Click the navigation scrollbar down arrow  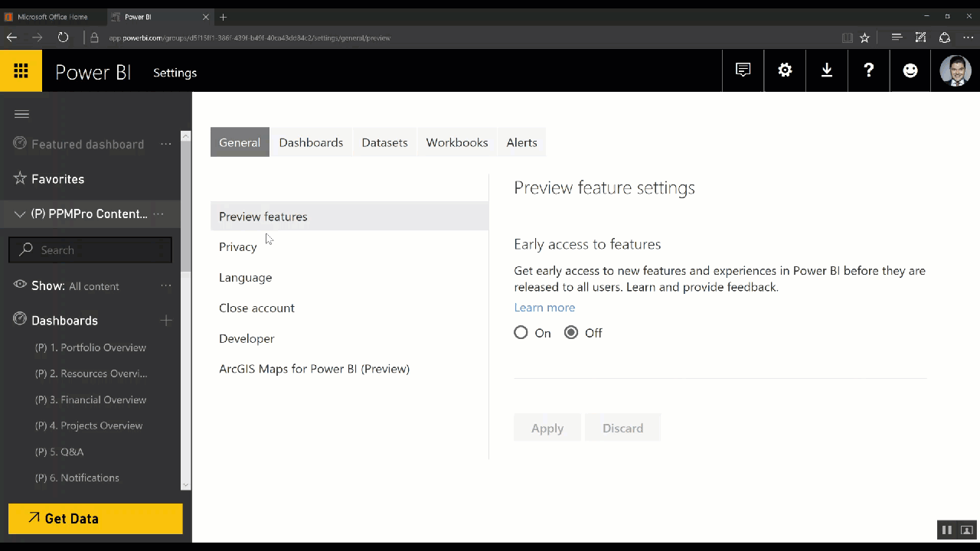[x=185, y=484]
